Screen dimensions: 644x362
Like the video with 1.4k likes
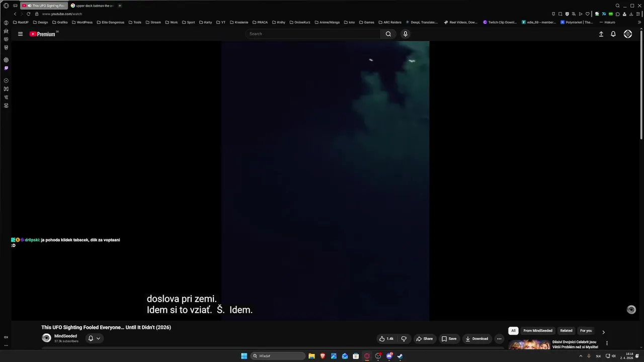(x=386, y=339)
